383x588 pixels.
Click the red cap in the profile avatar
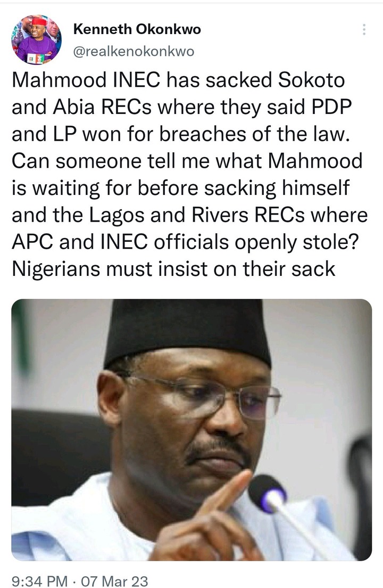tap(38, 22)
